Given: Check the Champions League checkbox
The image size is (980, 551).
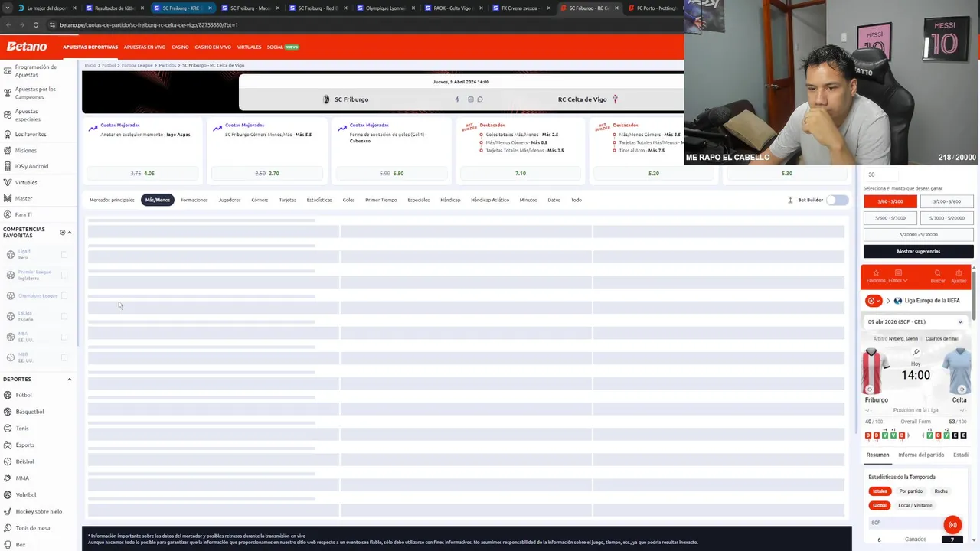Looking at the screenshot, I should (x=64, y=295).
